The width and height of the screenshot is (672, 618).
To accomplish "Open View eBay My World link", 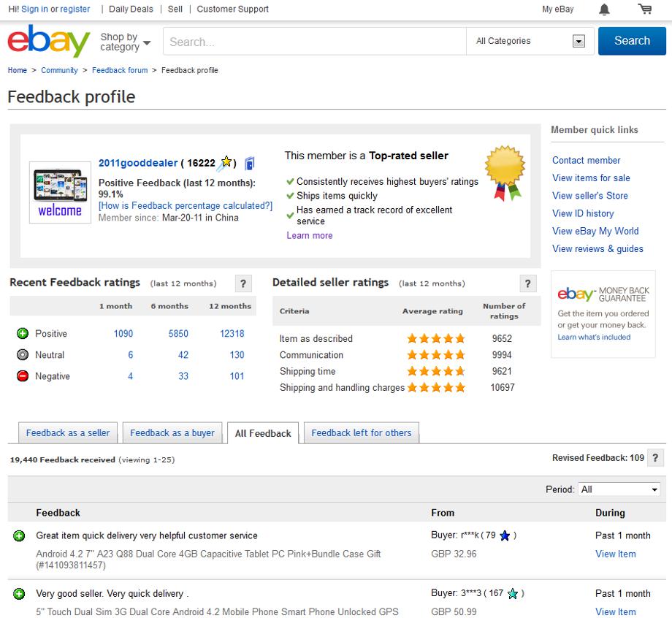I will [595, 231].
